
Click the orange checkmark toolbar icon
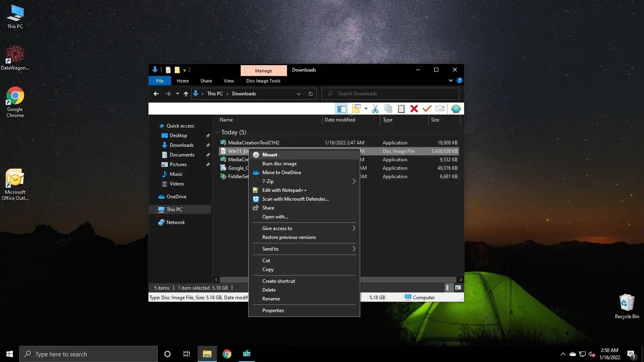tap(427, 109)
